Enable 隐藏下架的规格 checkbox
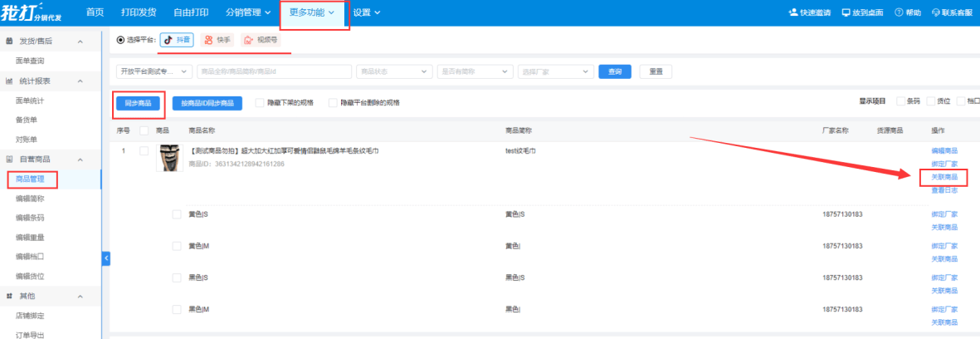980x339 pixels. (260, 103)
